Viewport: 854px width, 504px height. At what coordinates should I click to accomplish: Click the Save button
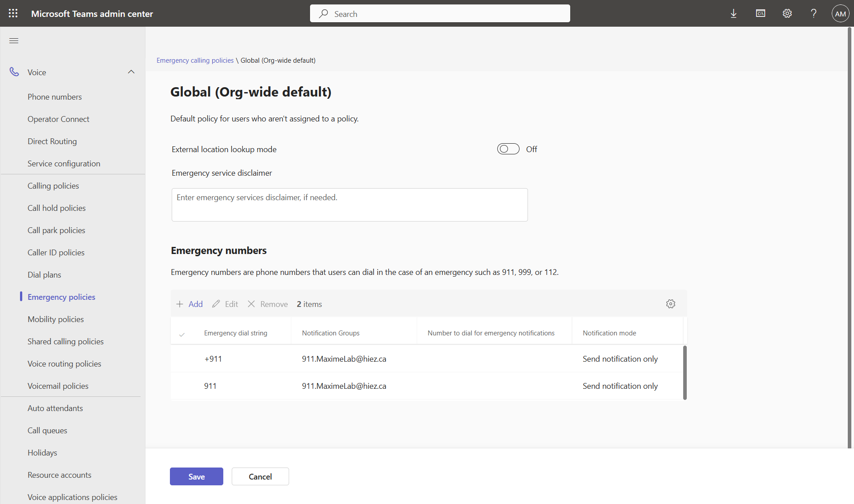pos(196,476)
